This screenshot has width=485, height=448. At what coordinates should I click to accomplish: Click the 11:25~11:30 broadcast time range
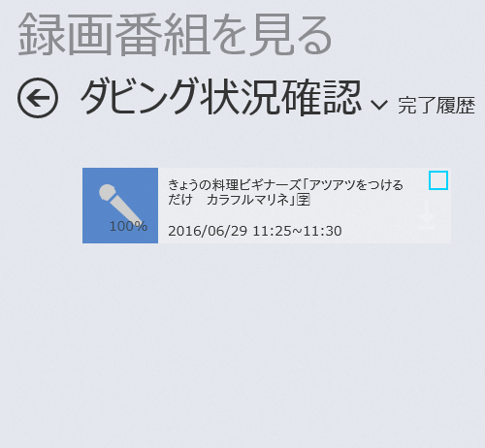coord(297,231)
